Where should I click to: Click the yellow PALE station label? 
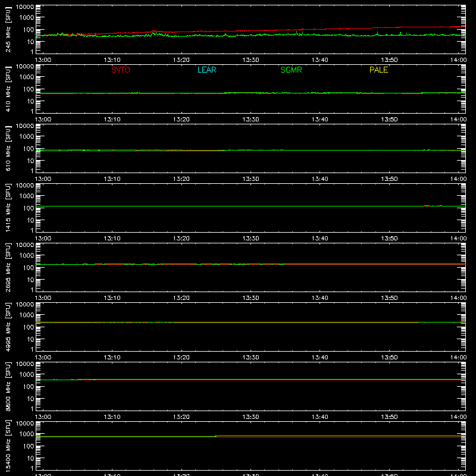[378, 70]
